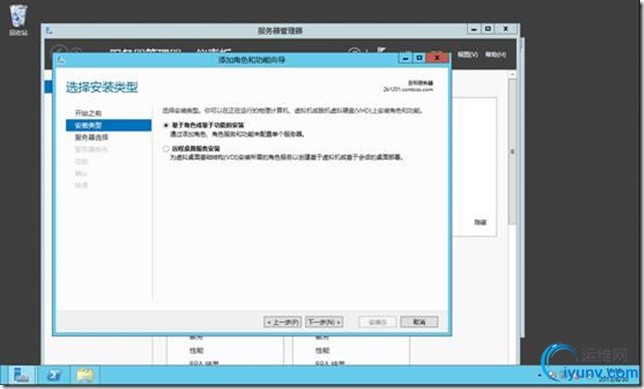Click the 选择安装类型 heading
This screenshot has height=389, width=644.
102,87
